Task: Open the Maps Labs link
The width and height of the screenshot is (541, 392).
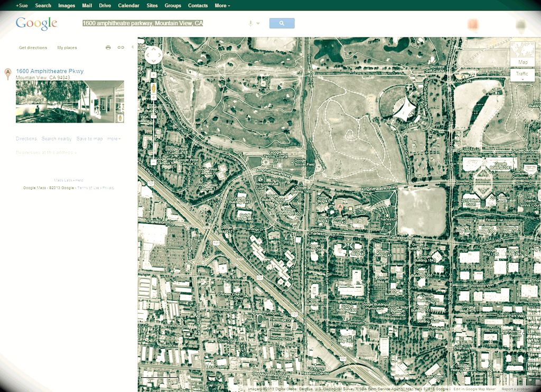Action: [x=63, y=180]
